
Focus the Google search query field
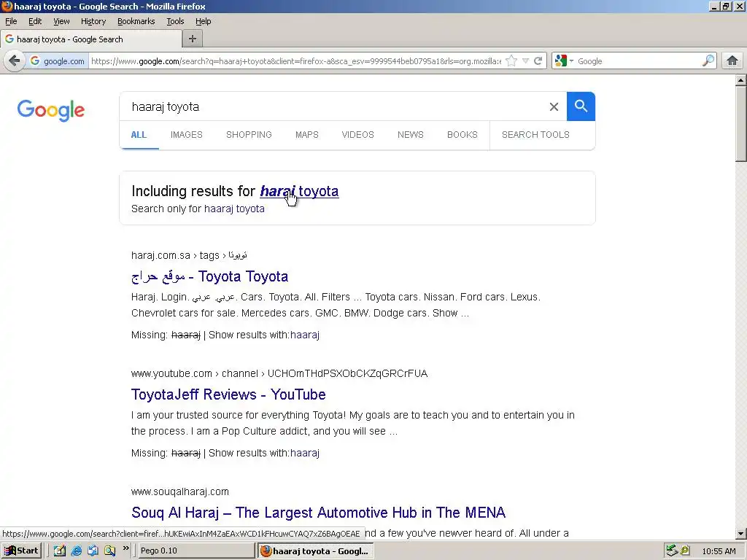[x=333, y=106]
